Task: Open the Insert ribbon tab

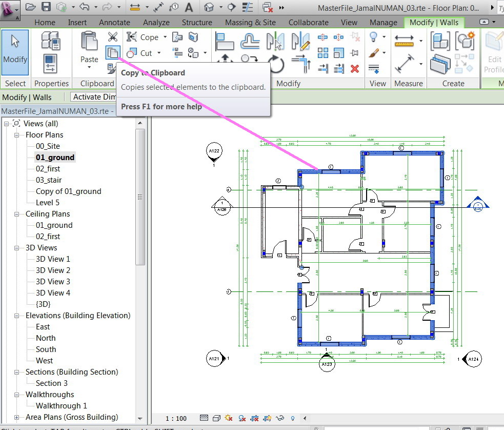Action: pos(77,23)
